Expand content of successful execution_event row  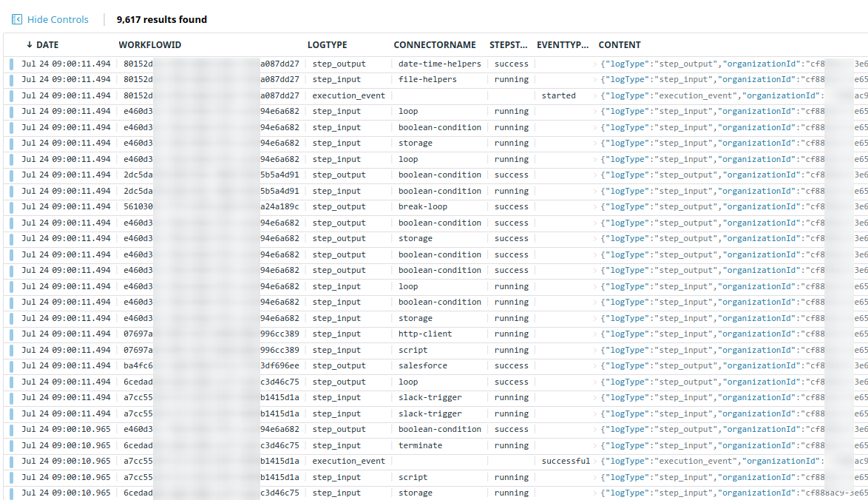point(597,462)
